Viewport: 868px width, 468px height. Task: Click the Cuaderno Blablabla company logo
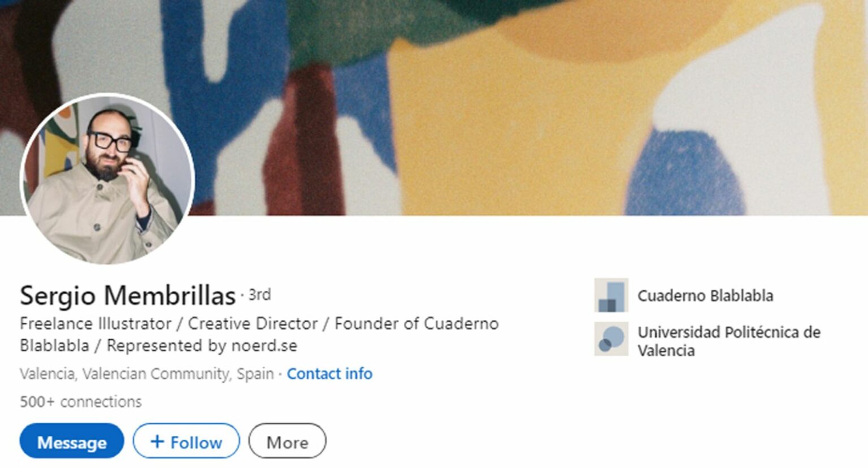(611, 295)
